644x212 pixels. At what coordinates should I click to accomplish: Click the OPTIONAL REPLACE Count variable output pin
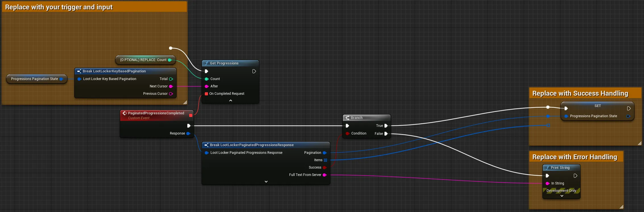click(x=170, y=60)
